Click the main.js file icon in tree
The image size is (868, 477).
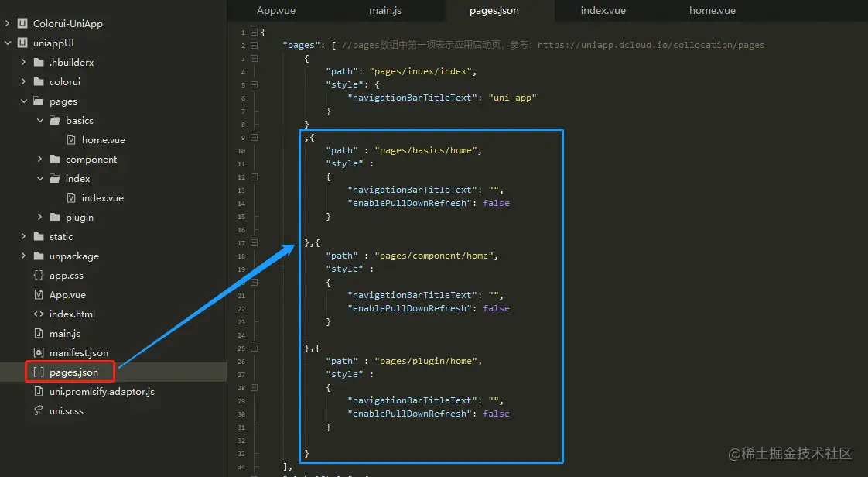pyautogui.click(x=39, y=334)
